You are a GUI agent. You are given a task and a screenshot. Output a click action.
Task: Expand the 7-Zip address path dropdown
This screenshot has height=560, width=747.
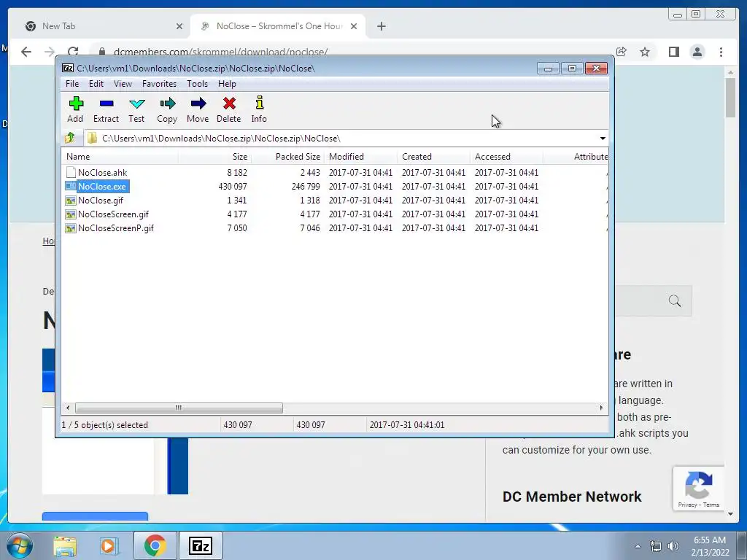point(603,138)
